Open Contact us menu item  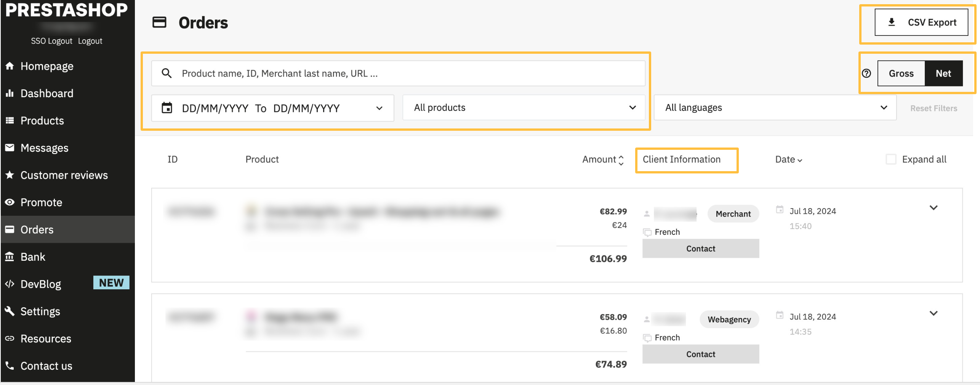point(46,366)
